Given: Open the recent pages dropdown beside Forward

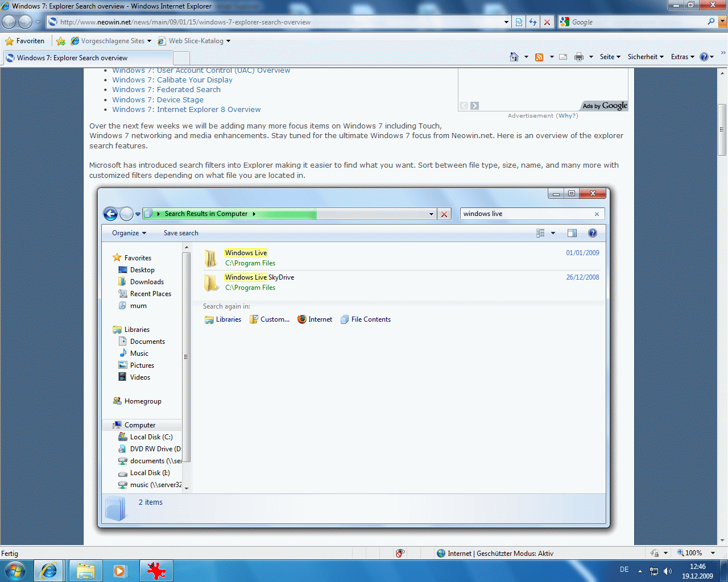Looking at the screenshot, I should click(x=38, y=22).
